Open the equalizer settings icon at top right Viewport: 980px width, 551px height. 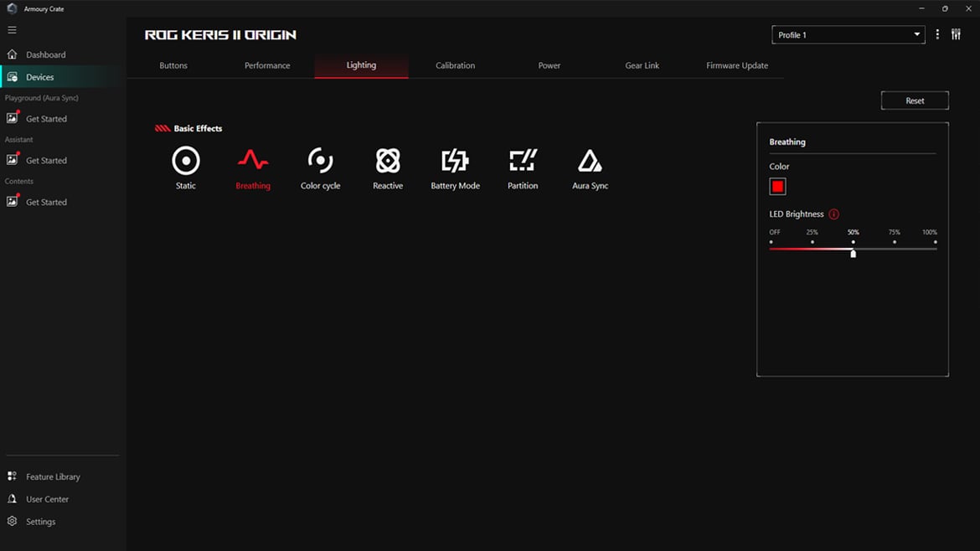[956, 35]
